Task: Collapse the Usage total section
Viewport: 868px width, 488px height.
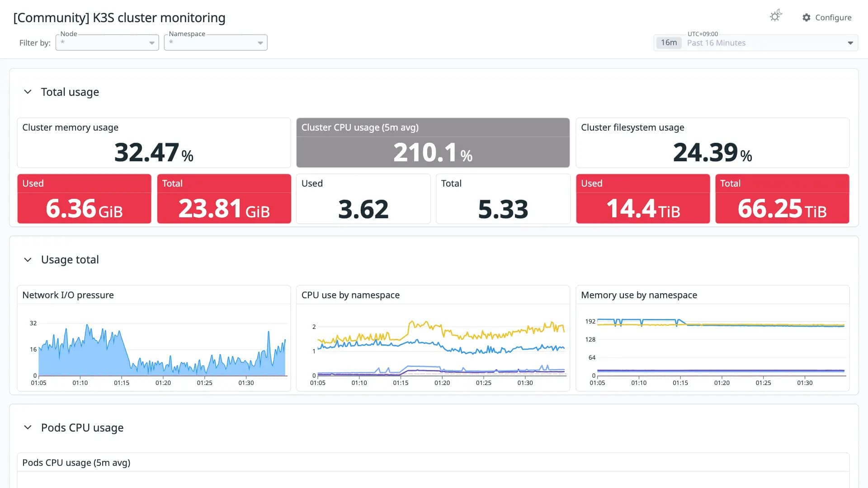Action: coord(28,259)
